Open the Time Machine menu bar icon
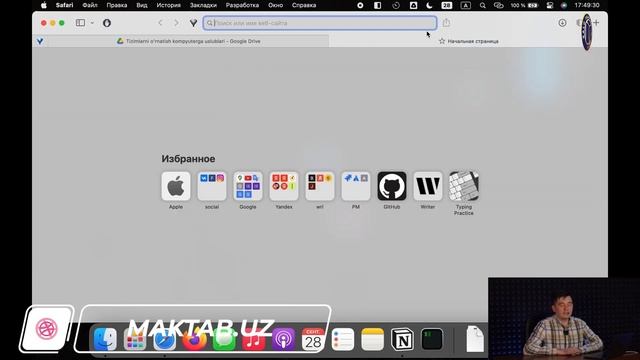 [396, 5]
